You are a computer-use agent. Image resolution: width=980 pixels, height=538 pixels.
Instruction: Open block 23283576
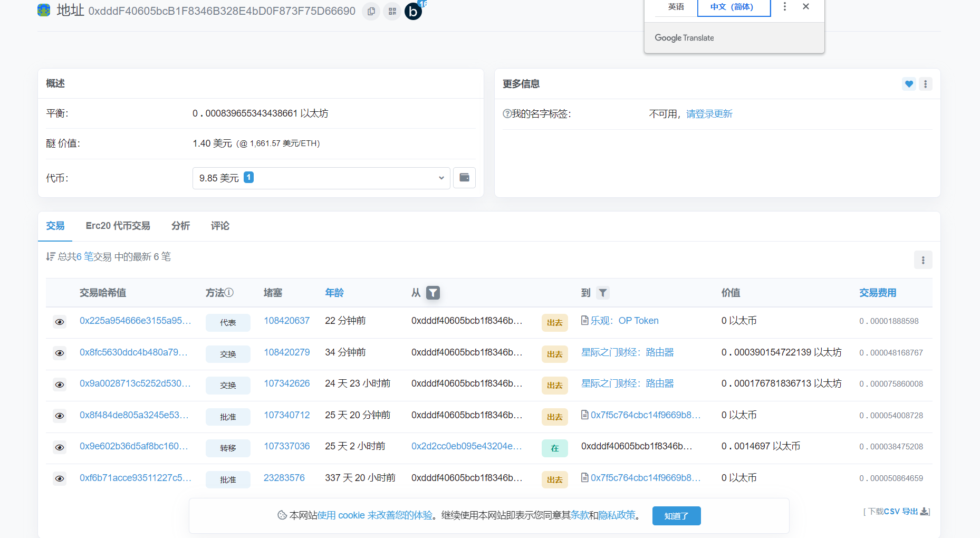click(284, 478)
